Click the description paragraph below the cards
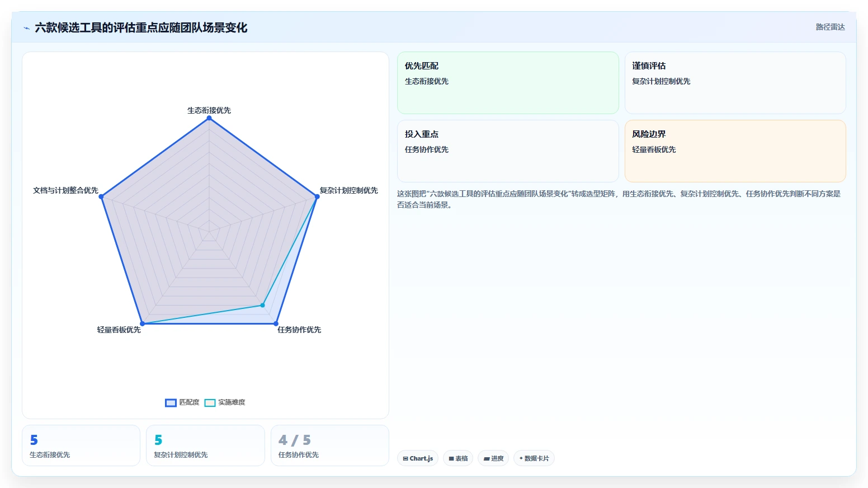This screenshot has height=488, width=868. [619, 199]
